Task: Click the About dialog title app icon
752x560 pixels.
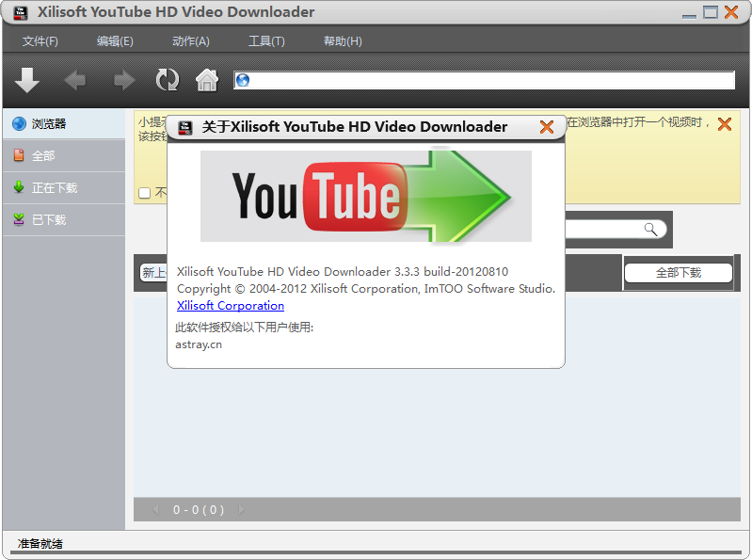Action: (184, 128)
